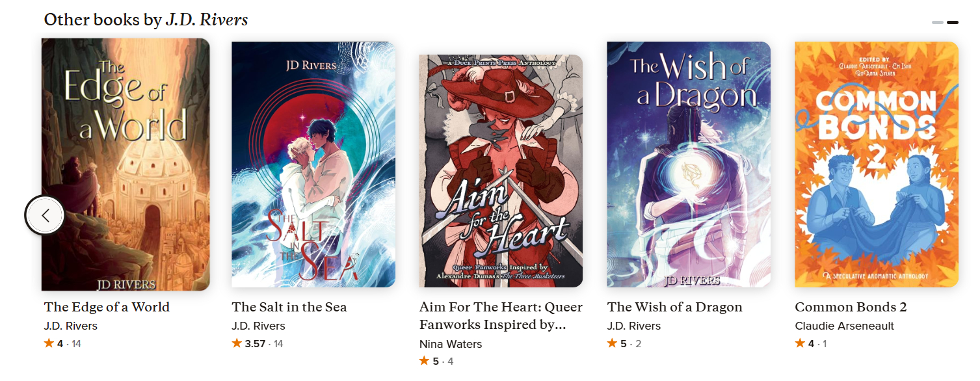Click the star icon under The Wish of a Dragon
Screen dimensions: 980x381
613,343
